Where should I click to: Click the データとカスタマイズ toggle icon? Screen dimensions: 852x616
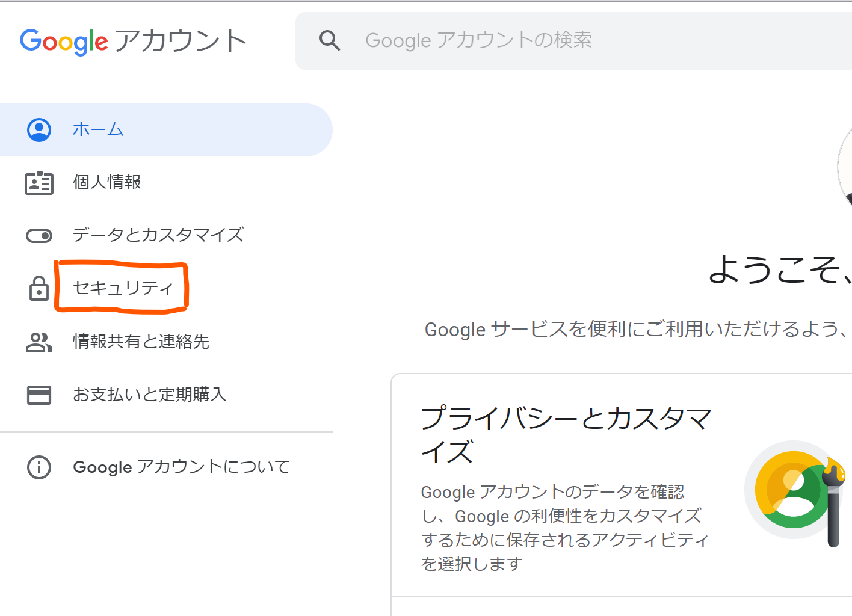[39, 236]
